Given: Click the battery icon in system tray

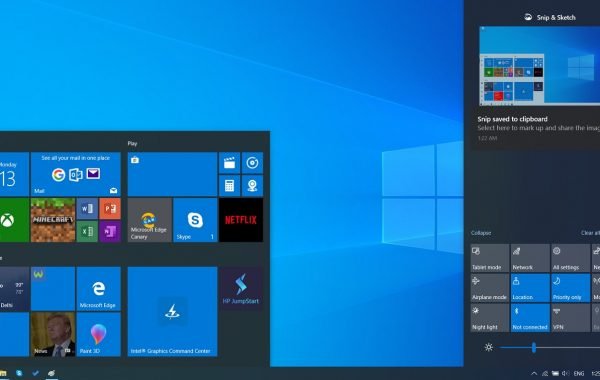Looking at the screenshot, I should 555,373.
